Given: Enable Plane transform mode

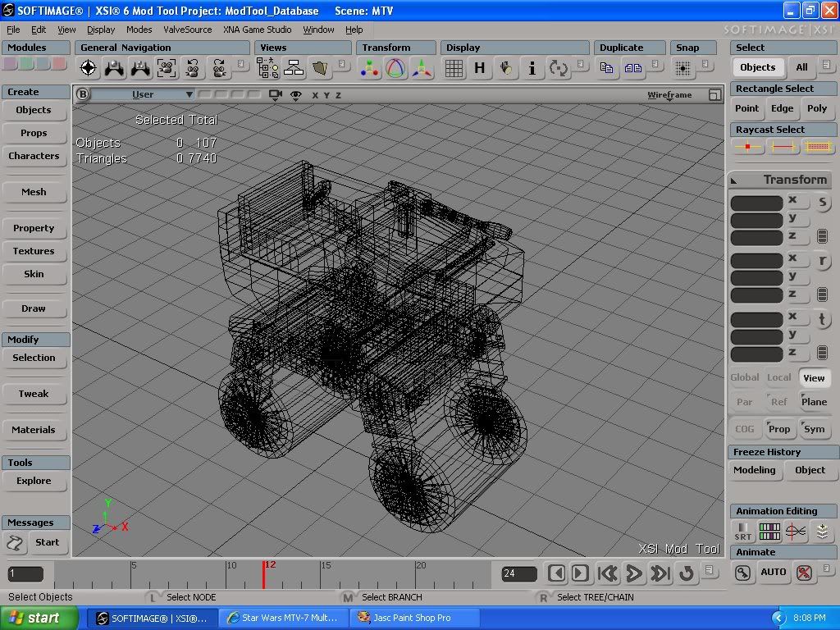Looking at the screenshot, I should (x=814, y=402).
